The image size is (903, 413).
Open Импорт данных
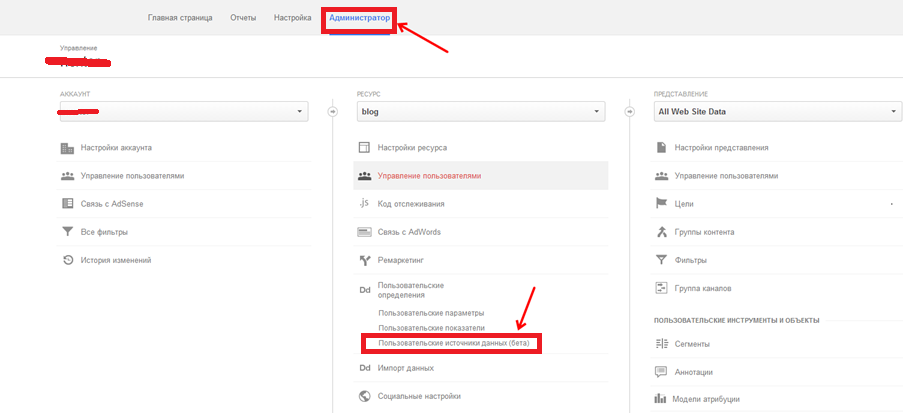tap(405, 368)
